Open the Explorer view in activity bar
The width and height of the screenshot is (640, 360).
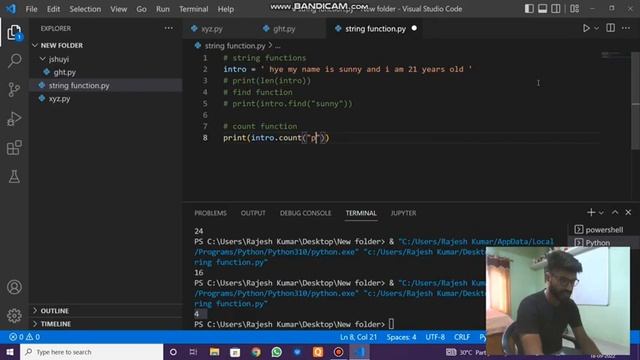[14, 32]
